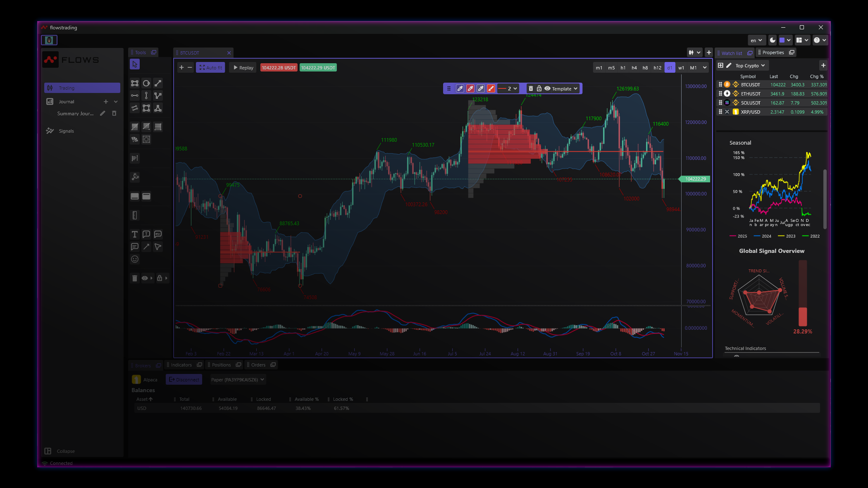Screen dimensions: 868x488
Task: Select the arrow line drawing tool
Action: tap(146, 247)
